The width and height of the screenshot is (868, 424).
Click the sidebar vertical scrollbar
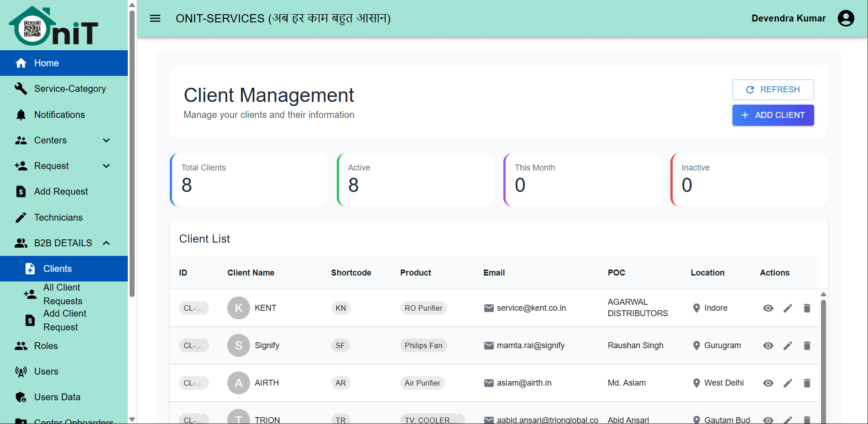point(132,153)
